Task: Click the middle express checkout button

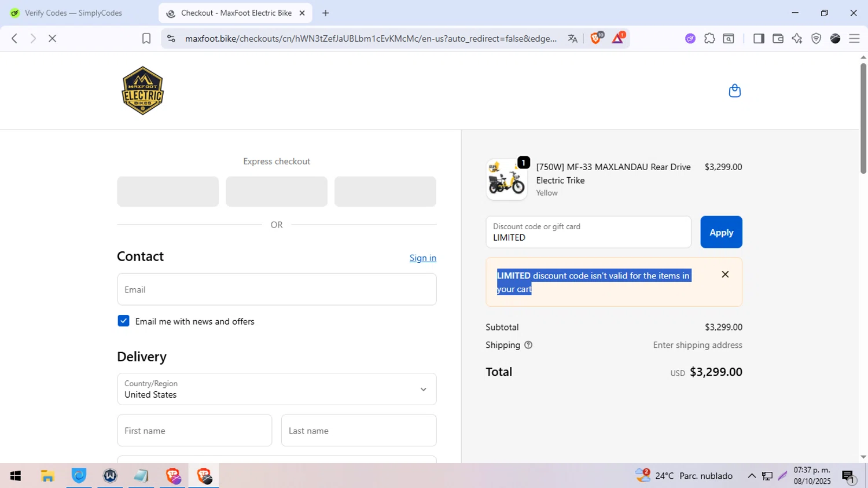Action: (x=277, y=192)
